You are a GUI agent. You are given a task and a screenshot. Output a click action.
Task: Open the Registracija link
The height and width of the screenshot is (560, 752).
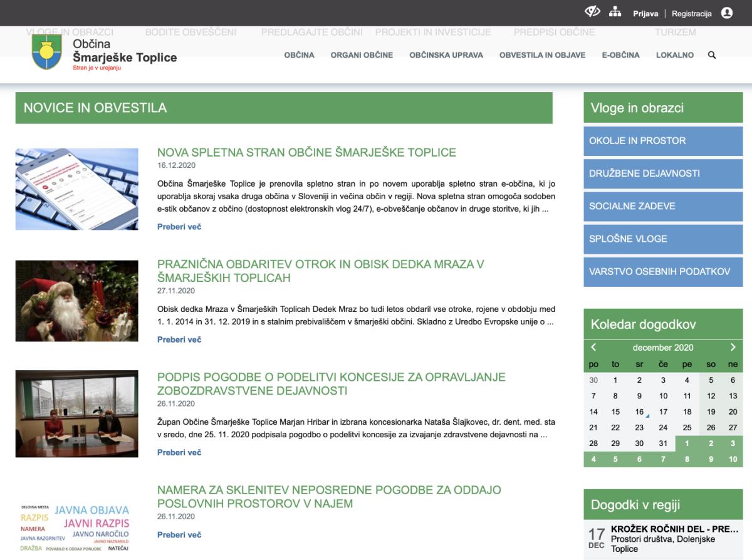click(692, 14)
